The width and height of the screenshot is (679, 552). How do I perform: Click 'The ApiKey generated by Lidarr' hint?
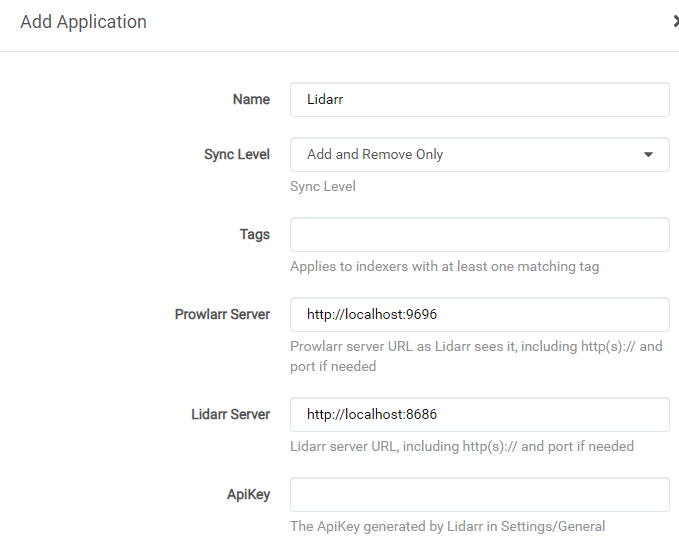(448, 526)
